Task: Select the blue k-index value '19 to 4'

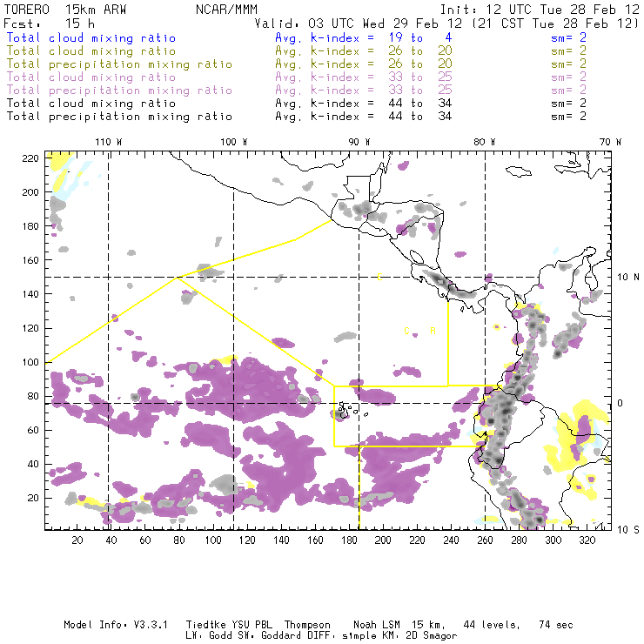Action: coord(420,37)
